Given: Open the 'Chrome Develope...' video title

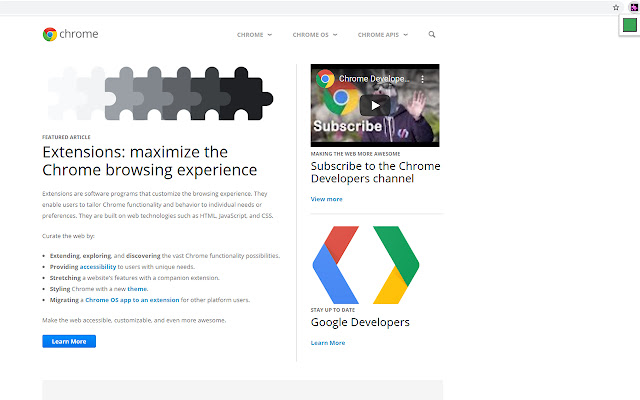Looking at the screenshot, I should [374, 79].
